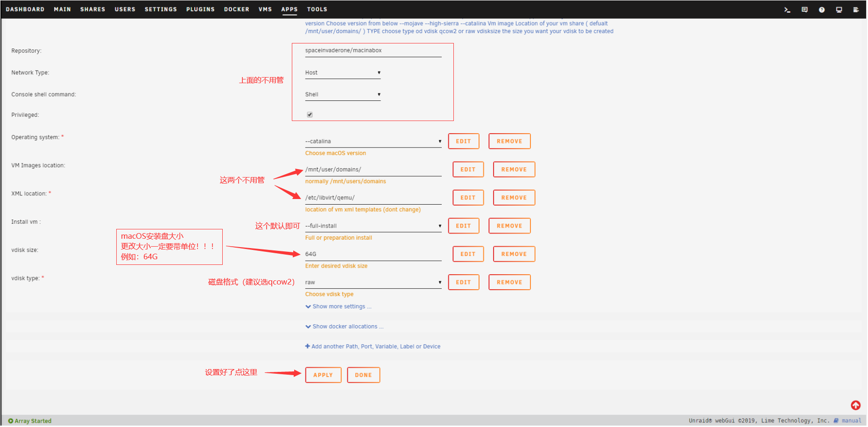This screenshot has height=427, width=868.
Task: Open the Network Type dropdown
Action: click(343, 73)
